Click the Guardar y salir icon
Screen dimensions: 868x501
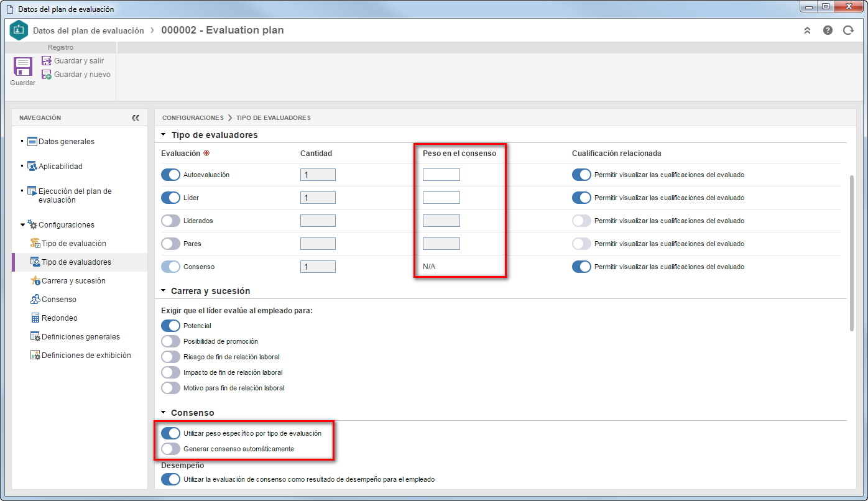(x=47, y=61)
